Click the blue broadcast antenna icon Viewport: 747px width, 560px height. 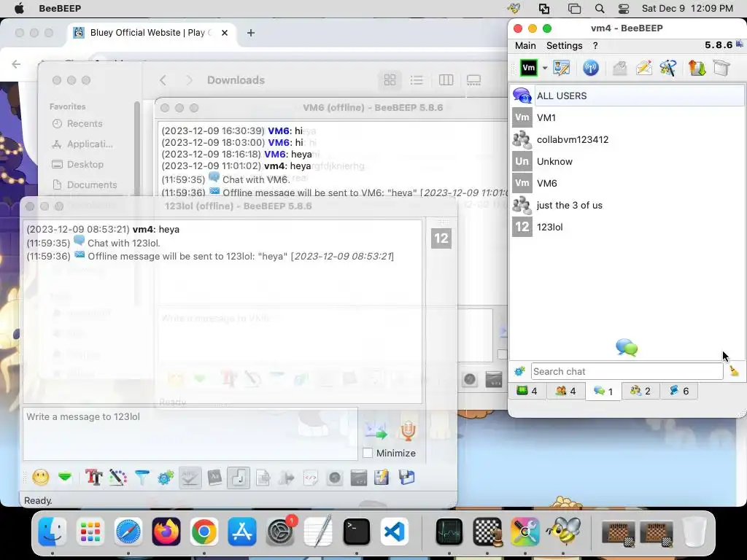[591, 68]
